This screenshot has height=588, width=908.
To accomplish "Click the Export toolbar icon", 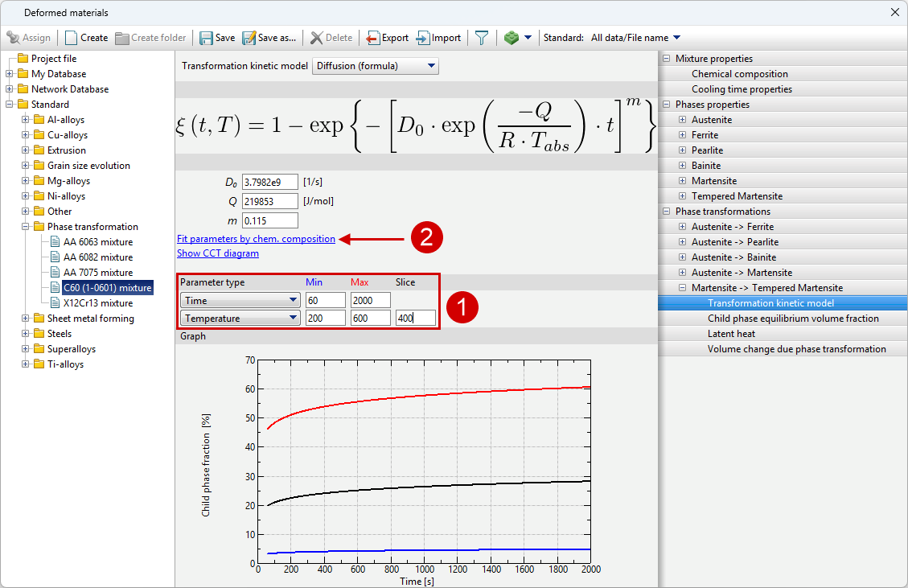I will [x=373, y=38].
